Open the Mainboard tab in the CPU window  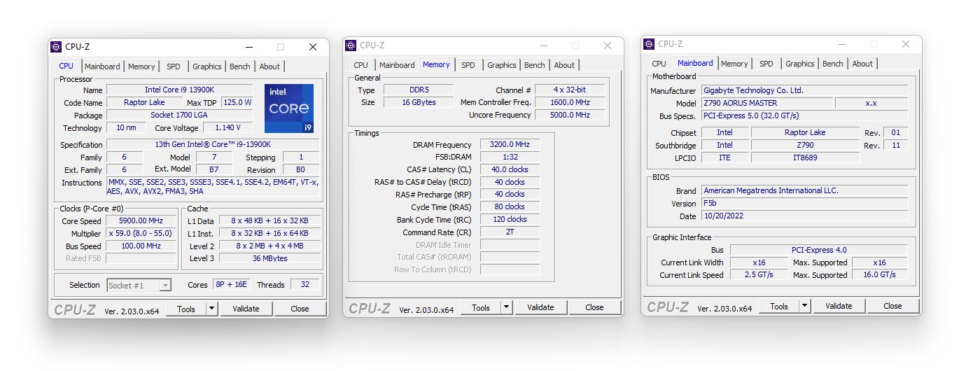coord(102,66)
